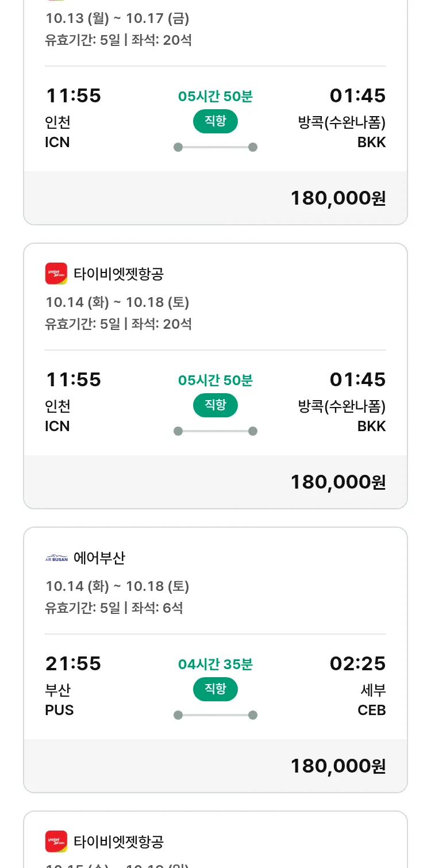The image size is (431, 868).
Task: Select the 유효기간: 5일 | 좌석: 6석 info
Action: [x=114, y=608]
